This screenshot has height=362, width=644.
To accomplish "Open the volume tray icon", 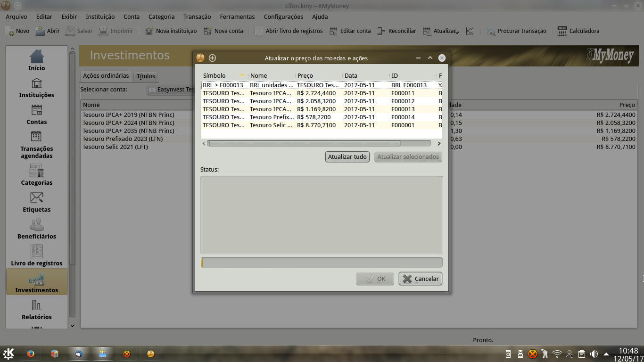I will click(x=594, y=354).
